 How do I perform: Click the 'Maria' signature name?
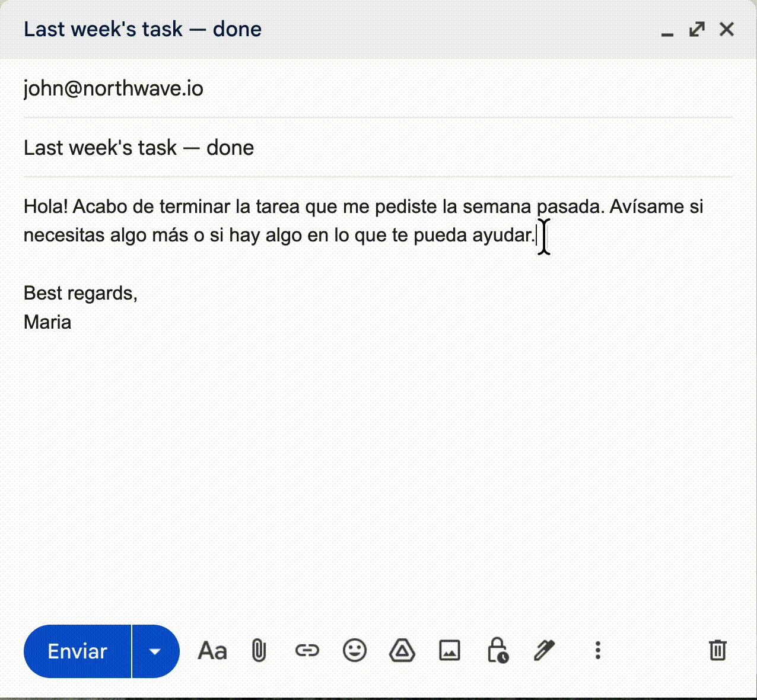(47, 322)
